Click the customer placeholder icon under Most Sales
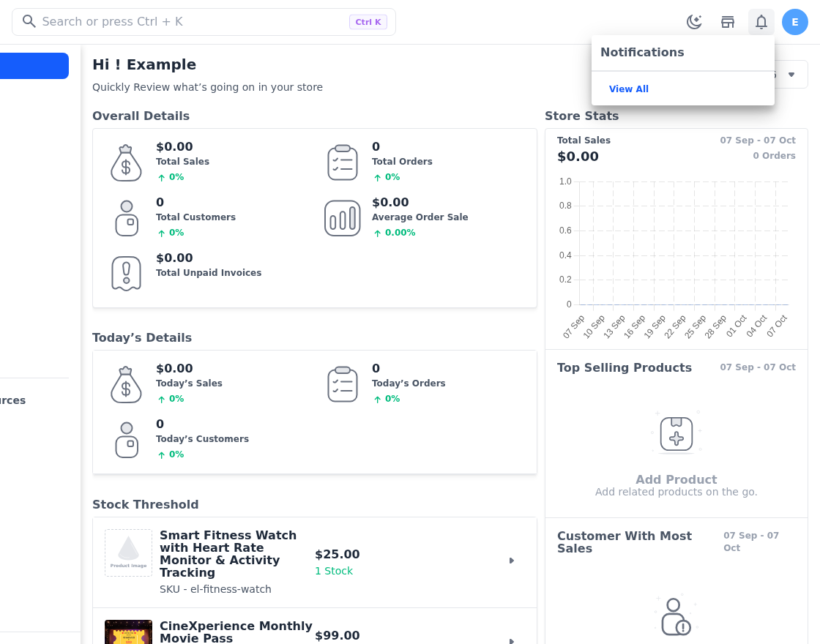This screenshot has width=820, height=644. (x=676, y=617)
